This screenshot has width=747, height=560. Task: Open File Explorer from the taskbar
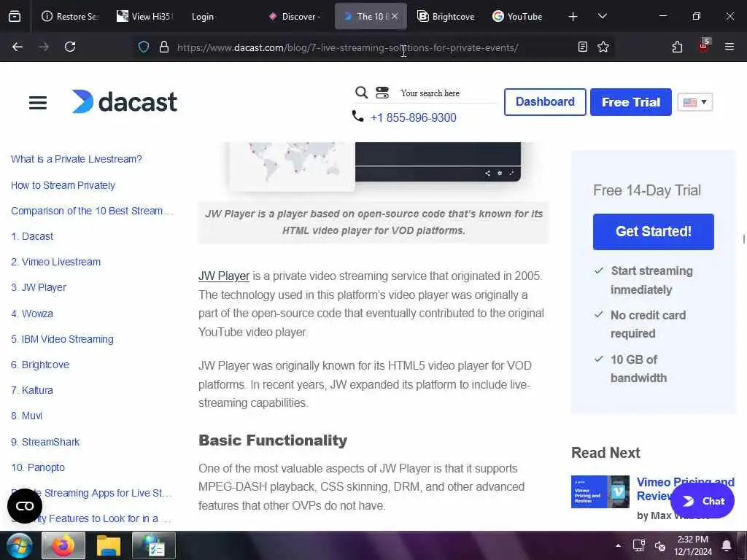coord(109,545)
